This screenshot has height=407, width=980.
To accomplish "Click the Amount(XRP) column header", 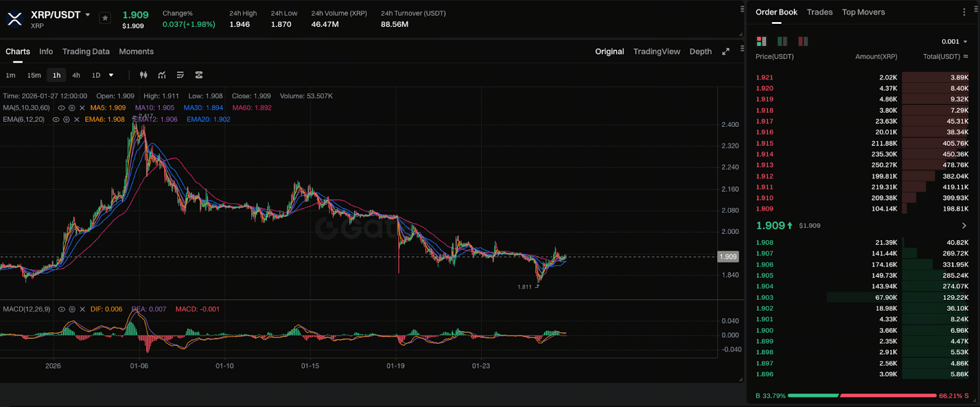I will tap(876, 56).
